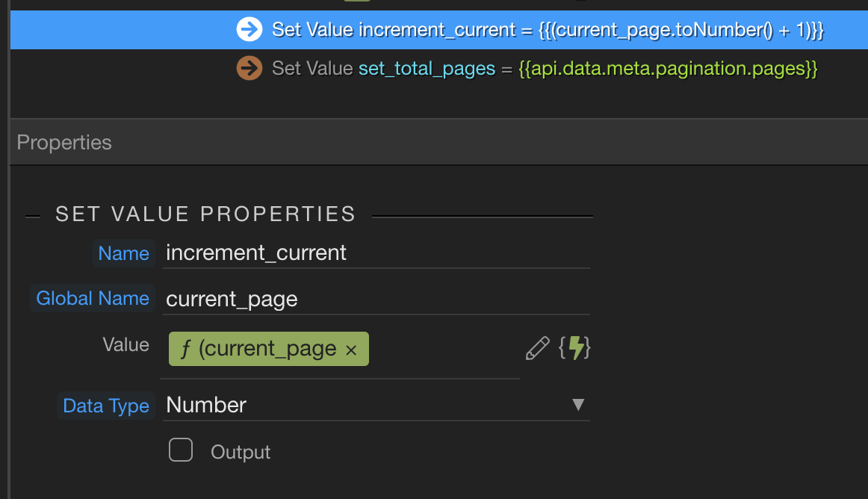Click the orange arrow icon on set_total_pages step
The width and height of the screenshot is (868, 499).
[249, 69]
